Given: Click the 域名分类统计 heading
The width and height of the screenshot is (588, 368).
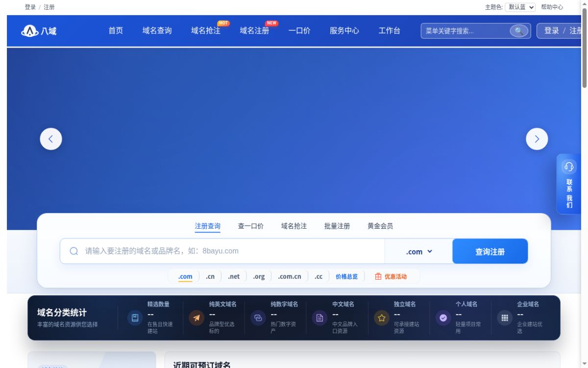Looking at the screenshot, I should 62,313.
